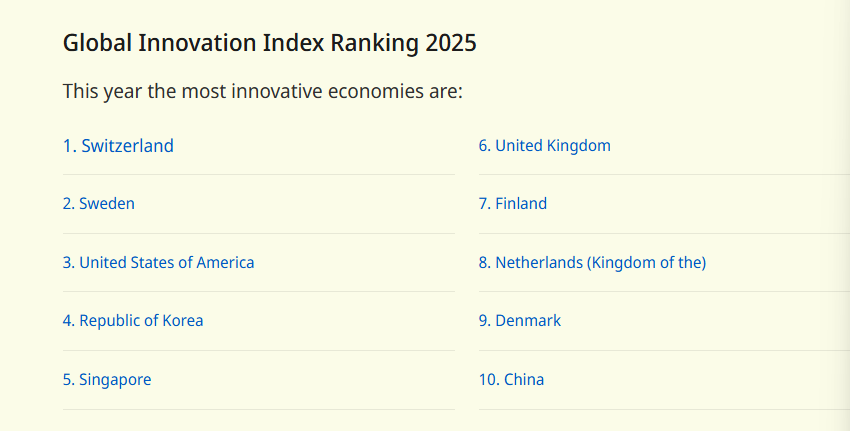Open United States of America entry
The width and height of the screenshot is (850, 431).
[158, 263]
